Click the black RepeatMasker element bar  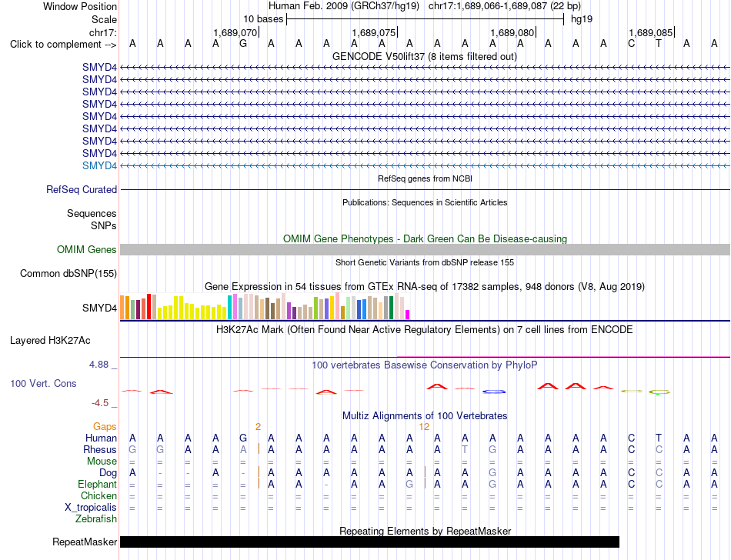369,542
